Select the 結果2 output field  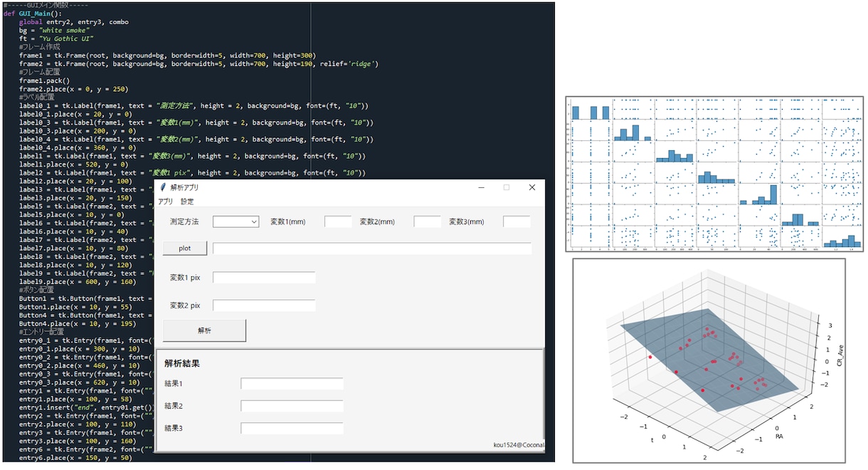[x=292, y=406]
